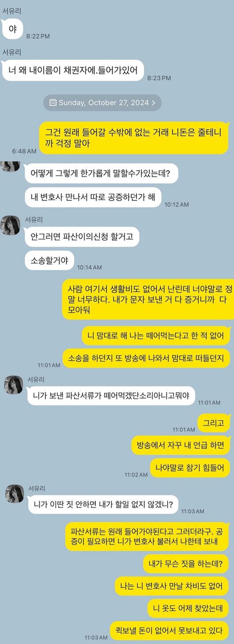Screen dimensions: 234x644
Task: Select the 내 변호사 만나서 따로 공증 bubble
Action: point(93,197)
